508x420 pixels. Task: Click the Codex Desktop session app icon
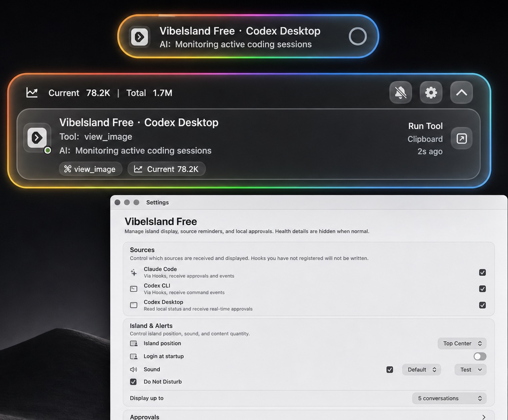[x=37, y=138]
